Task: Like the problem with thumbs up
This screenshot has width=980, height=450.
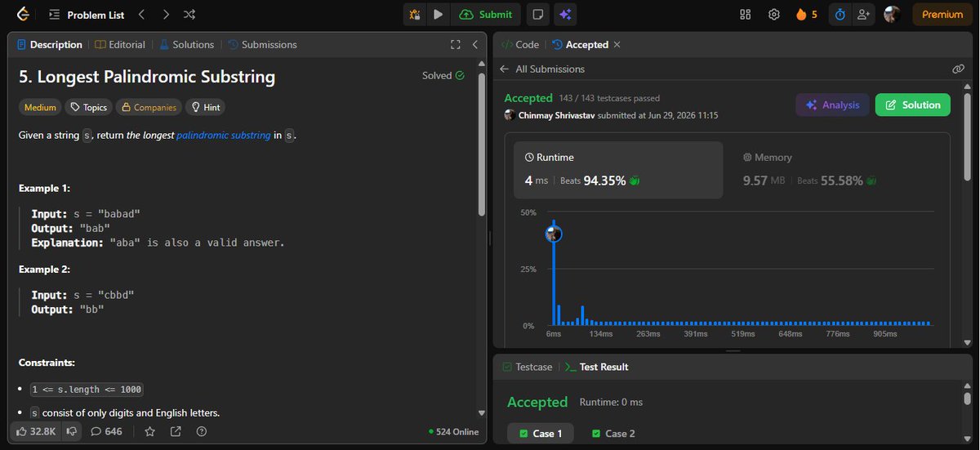Action: (x=36, y=431)
